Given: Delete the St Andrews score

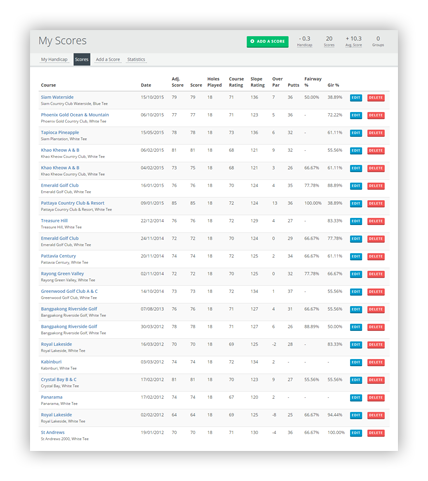Looking at the screenshot, I should (376, 433).
